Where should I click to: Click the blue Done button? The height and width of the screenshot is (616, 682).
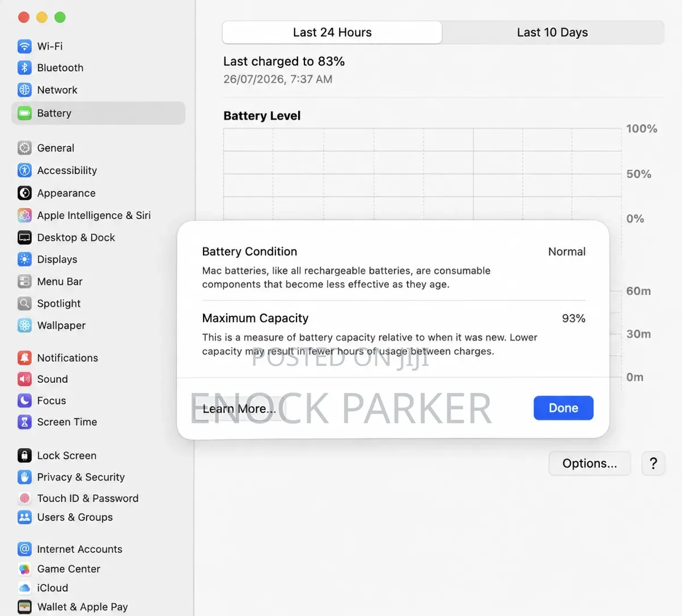(564, 408)
